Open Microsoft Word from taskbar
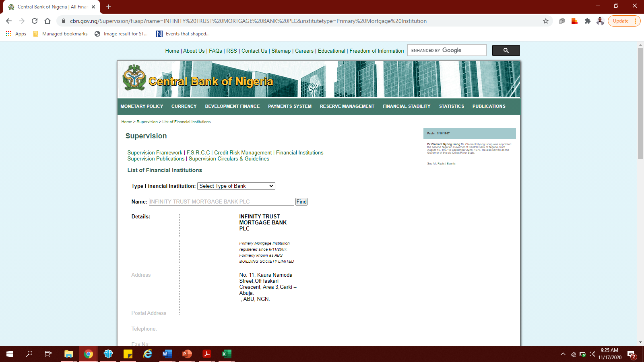This screenshot has width=644, height=362. pyautogui.click(x=167, y=354)
